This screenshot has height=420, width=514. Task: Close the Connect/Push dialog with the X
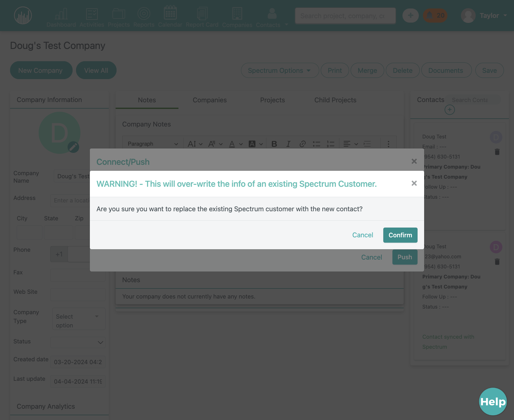[x=414, y=161]
